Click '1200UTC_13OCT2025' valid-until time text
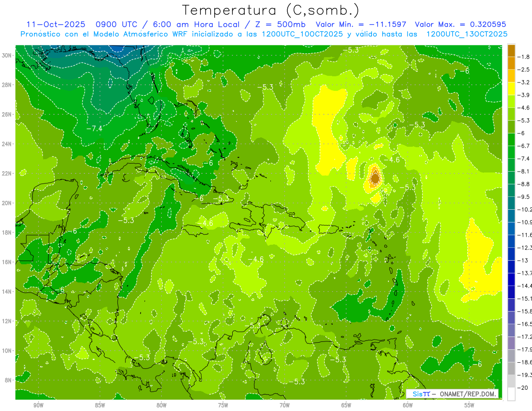This screenshot has height=411, width=532. [467, 34]
